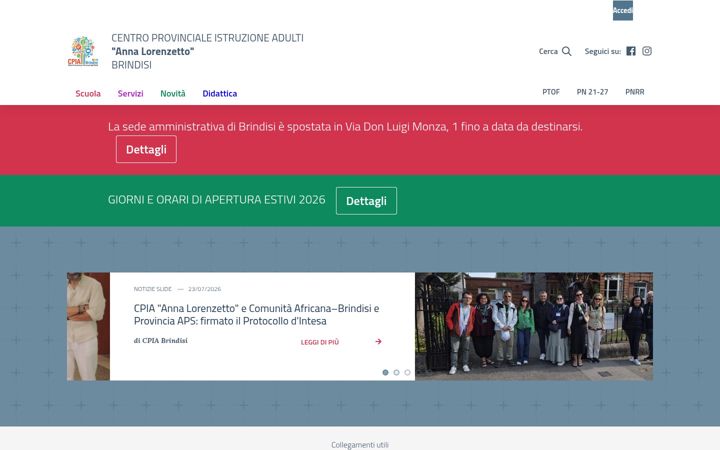Go to the PN 21-27 link
The height and width of the screenshot is (450, 720).
click(592, 92)
